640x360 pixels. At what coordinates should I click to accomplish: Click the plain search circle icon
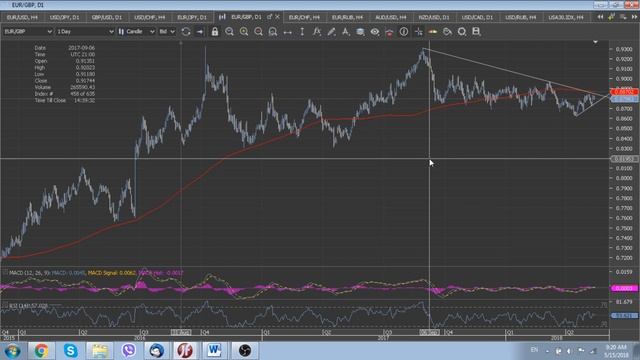(x=462, y=31)
